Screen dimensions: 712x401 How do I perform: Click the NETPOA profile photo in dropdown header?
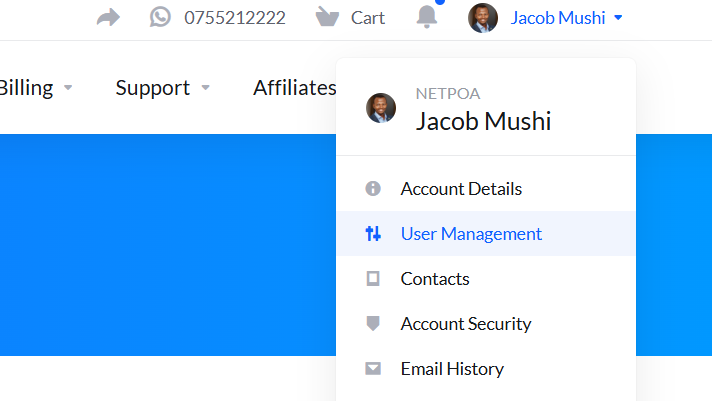click(381, 108)
